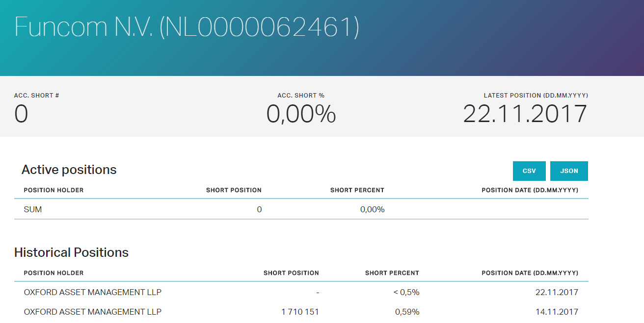Click the JSON export button
The image size is (644, 323).
(569, 171)
